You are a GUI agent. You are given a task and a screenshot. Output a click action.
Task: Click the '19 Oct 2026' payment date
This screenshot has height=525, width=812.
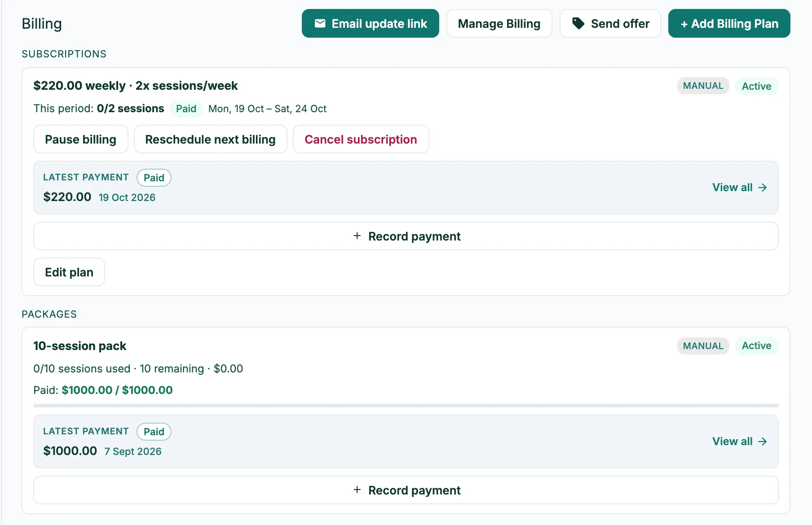tap(127, 197)
